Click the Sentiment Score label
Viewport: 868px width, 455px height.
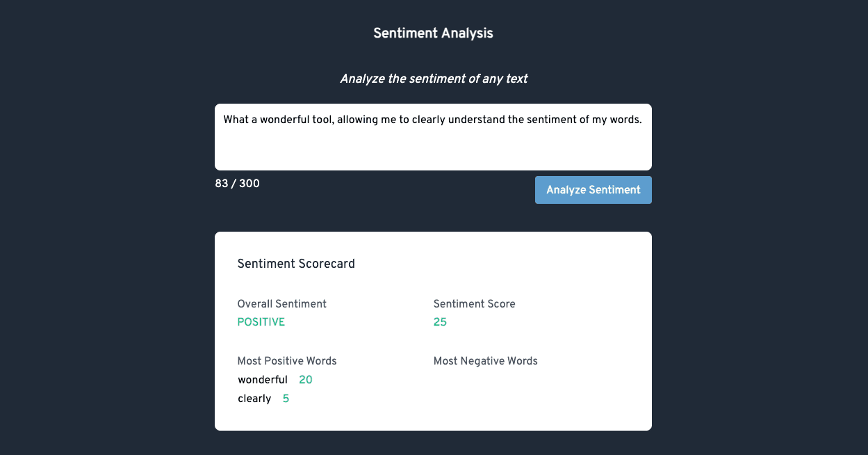[474, 304]
